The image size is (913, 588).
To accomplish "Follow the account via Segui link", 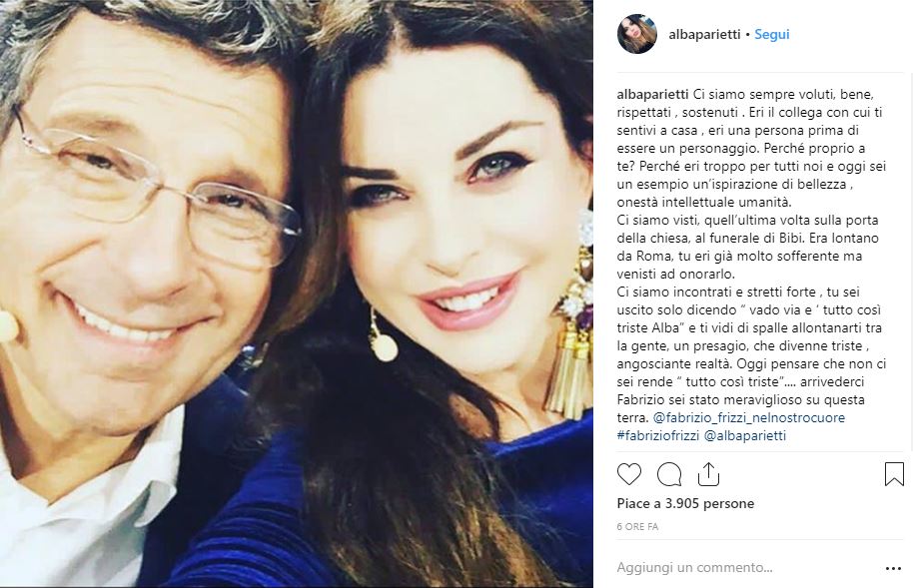I will pyautogui.click(x=772, y=34).
